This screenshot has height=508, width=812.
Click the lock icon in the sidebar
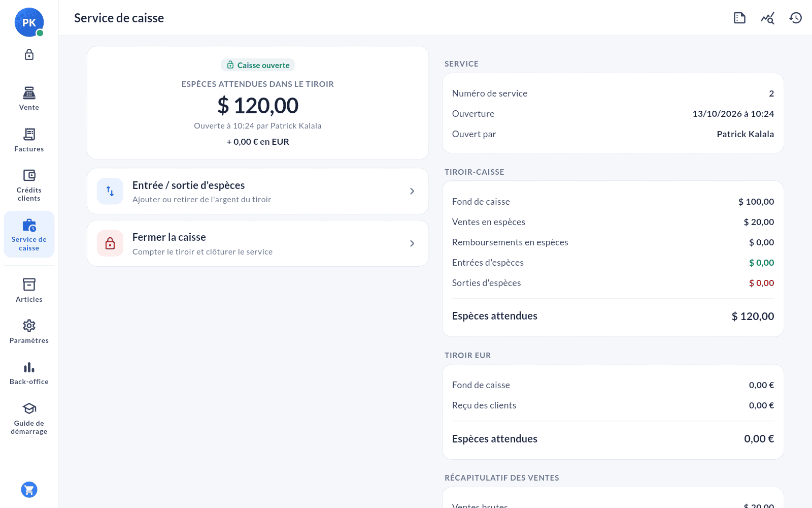click(x=29, y=54)
